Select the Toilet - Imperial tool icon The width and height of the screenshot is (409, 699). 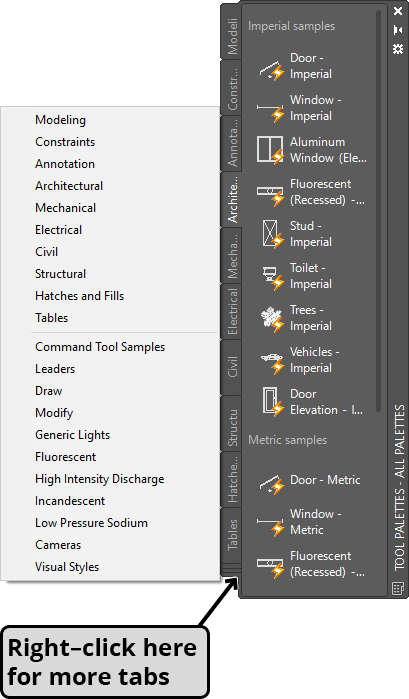click(273, 277)
